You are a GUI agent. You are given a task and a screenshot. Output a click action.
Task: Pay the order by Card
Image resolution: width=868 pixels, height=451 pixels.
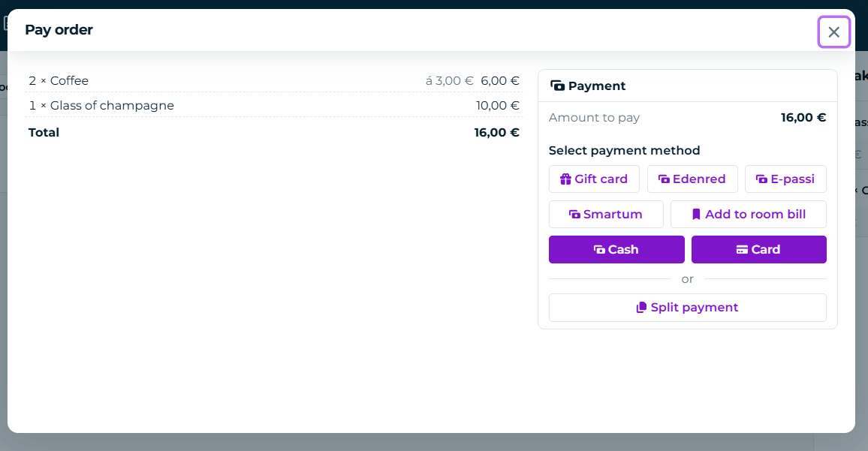point(759,250)
